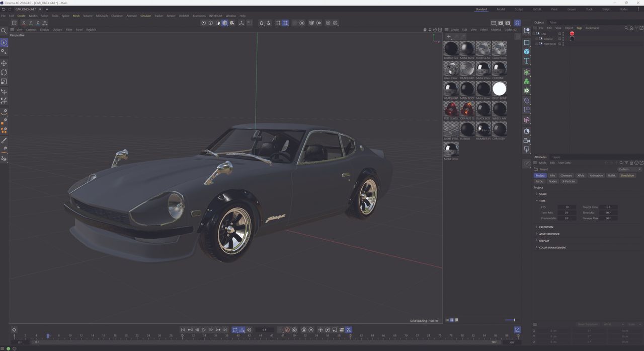Render active view clapperboard icon
This screenshot has width=644, height=351.
tap(494, 23)
